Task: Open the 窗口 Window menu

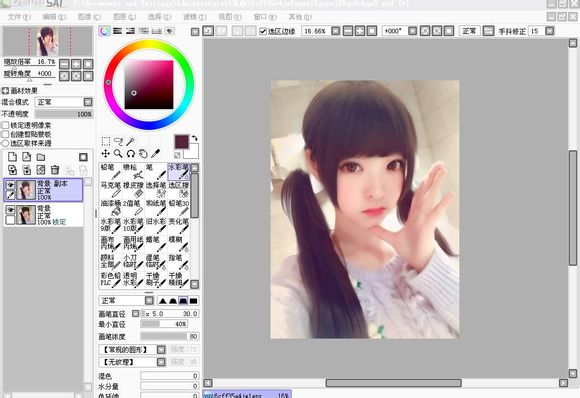Action: pos(265,17)
